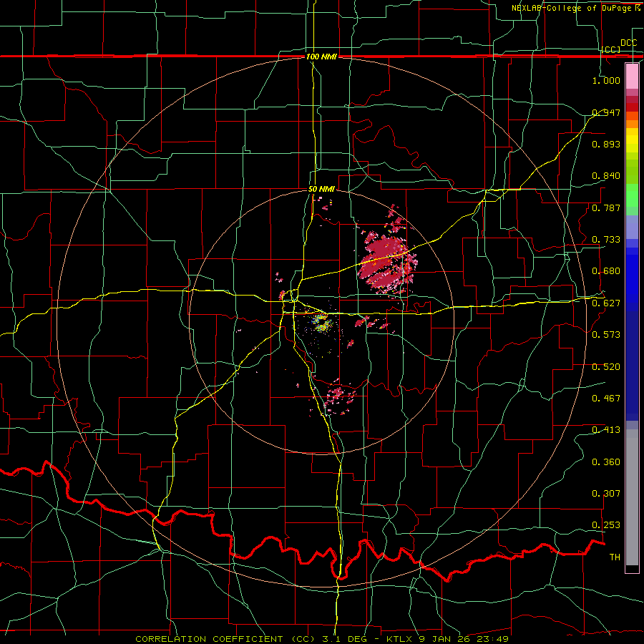Select the 100 NMI range ring label
The height and width of the screenshot is (644, 644).
(x=321, y=57)
